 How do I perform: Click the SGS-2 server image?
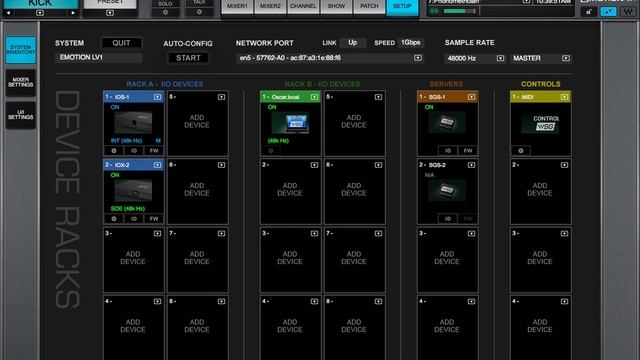(447, 191)
